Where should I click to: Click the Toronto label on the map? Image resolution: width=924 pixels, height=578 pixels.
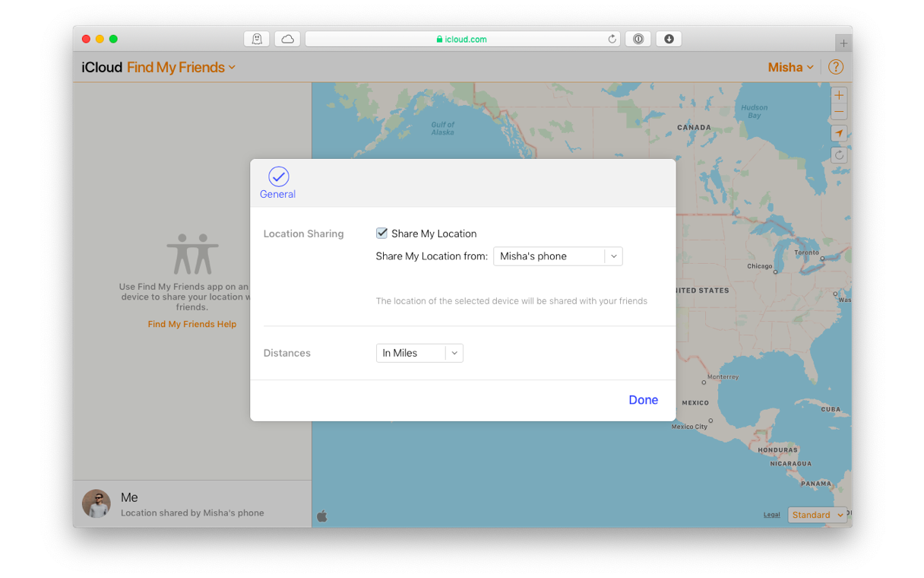click(807, 252)
